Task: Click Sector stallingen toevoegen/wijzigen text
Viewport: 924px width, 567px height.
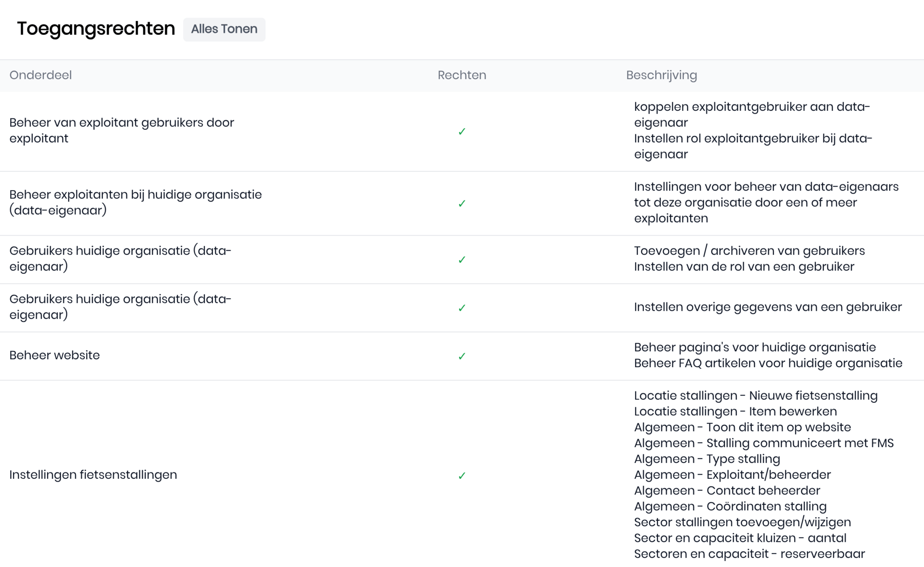Action: click(x=742, y=522)
